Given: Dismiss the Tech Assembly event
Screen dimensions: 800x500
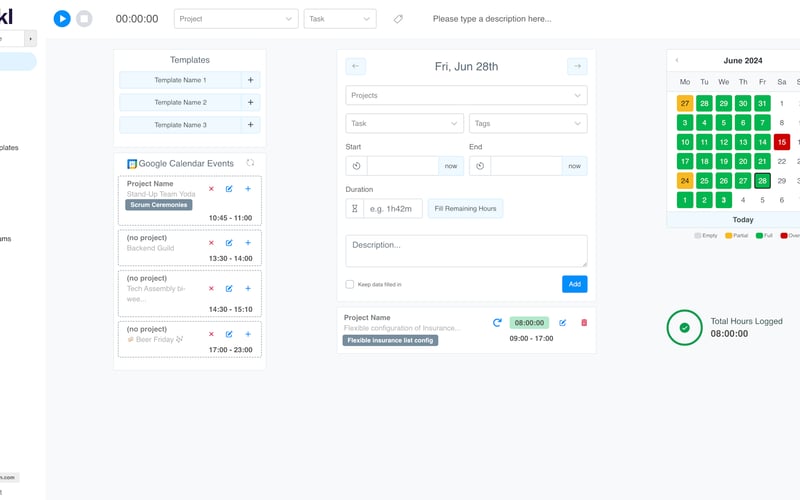Looking at the screenshot, I should [211, 289].
